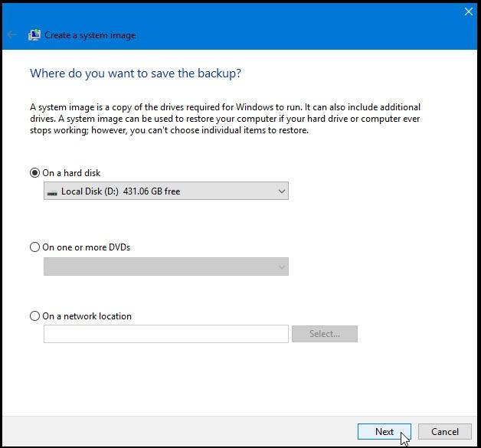This screenshot has width=481, height=448.
Task: Choose the "On one or more DVDs" radio button
Action: pyautogui.click(x=34, y=247)
